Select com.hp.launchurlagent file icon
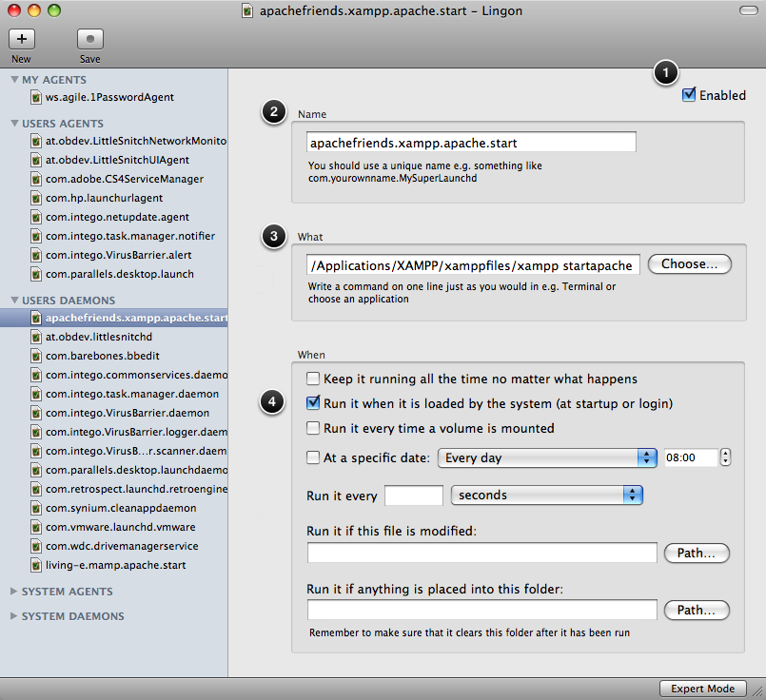Screen dimensions: 766x700 click(x=35, y=199)
